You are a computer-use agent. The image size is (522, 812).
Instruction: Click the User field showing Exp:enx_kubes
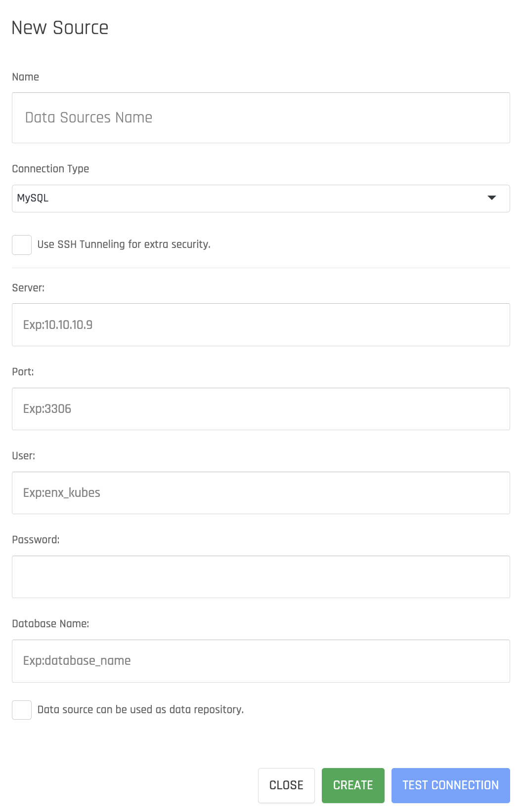click(x=261, y=493)
